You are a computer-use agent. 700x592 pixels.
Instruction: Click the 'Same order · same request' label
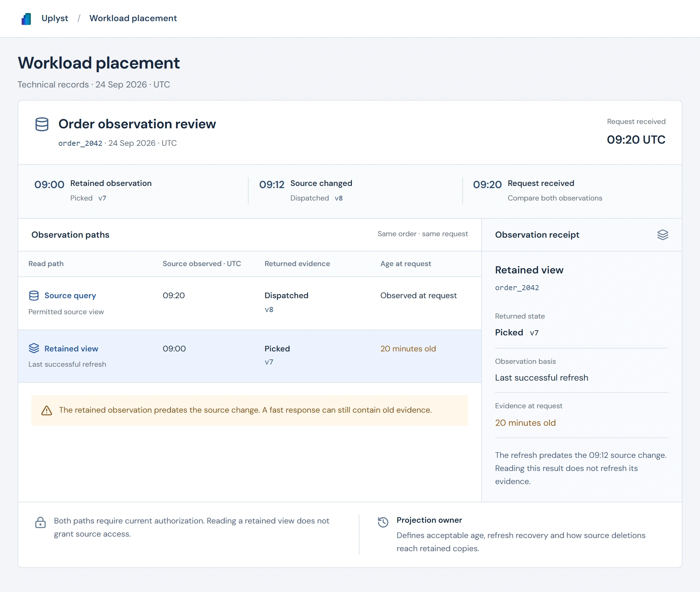(423, 234)
